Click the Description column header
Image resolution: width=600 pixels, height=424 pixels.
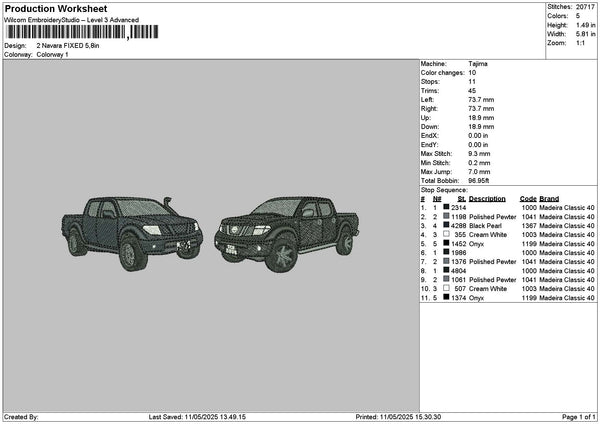coord(487,199)
